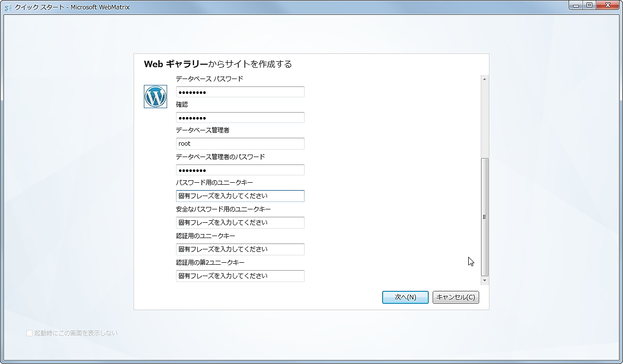The width and height of the screenshot is (623, 364).
Task: Click the scrollbar up arrow
Action: tap(484, 78)
